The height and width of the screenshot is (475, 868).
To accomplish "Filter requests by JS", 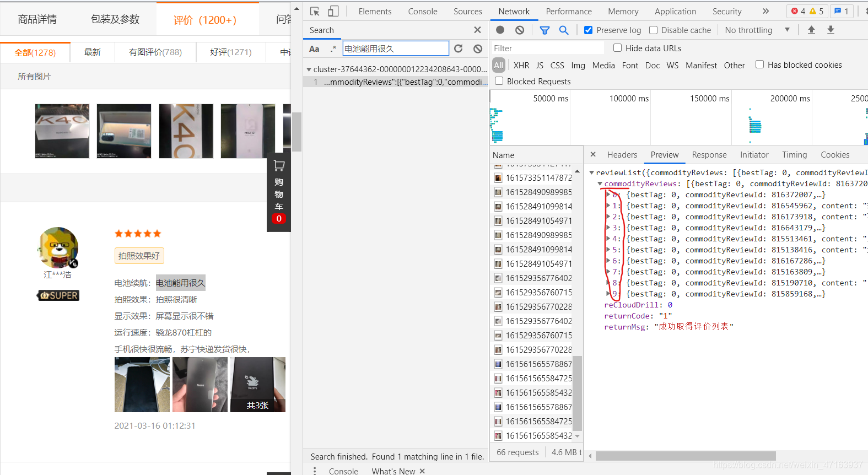I will tap(540, 65).
